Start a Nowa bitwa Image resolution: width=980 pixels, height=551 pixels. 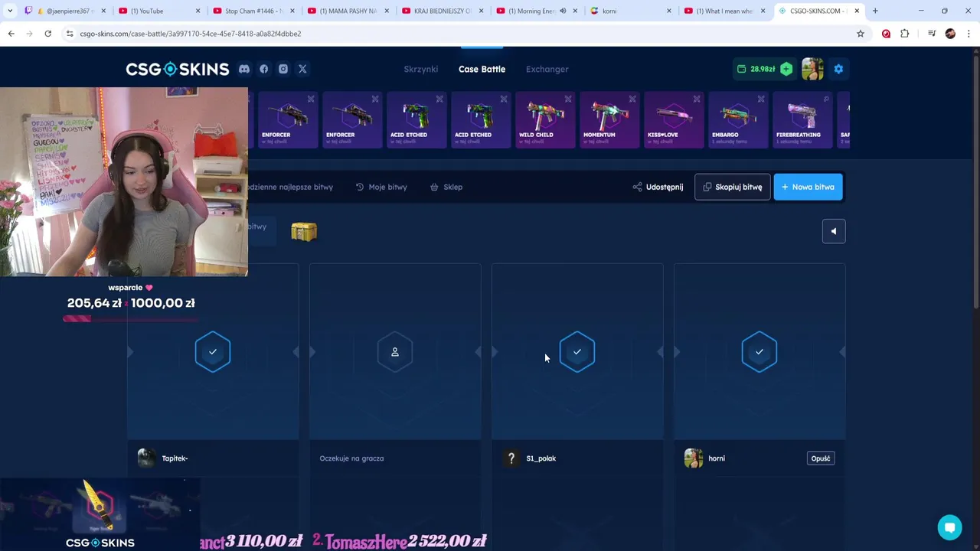click(808, 187)
